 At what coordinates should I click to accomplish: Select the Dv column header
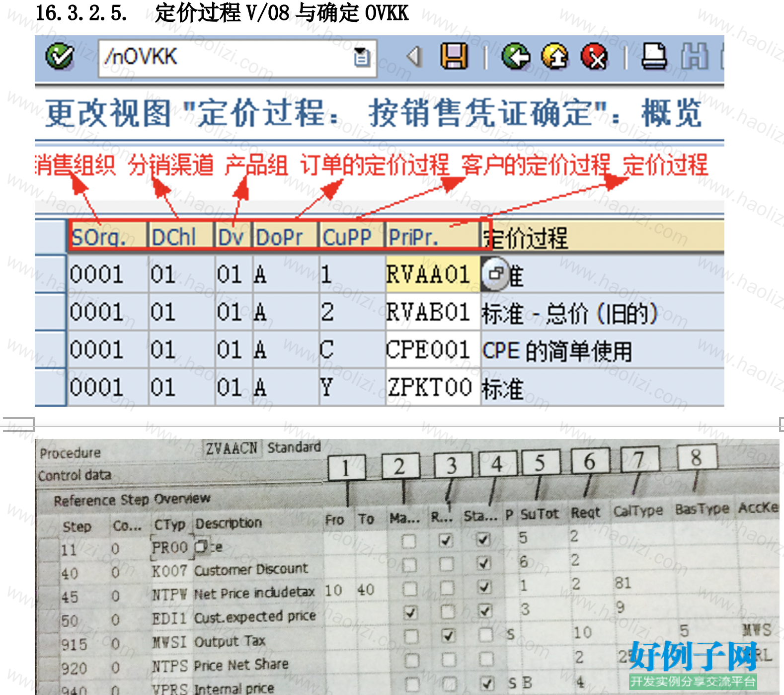click(x=234, y=237)
